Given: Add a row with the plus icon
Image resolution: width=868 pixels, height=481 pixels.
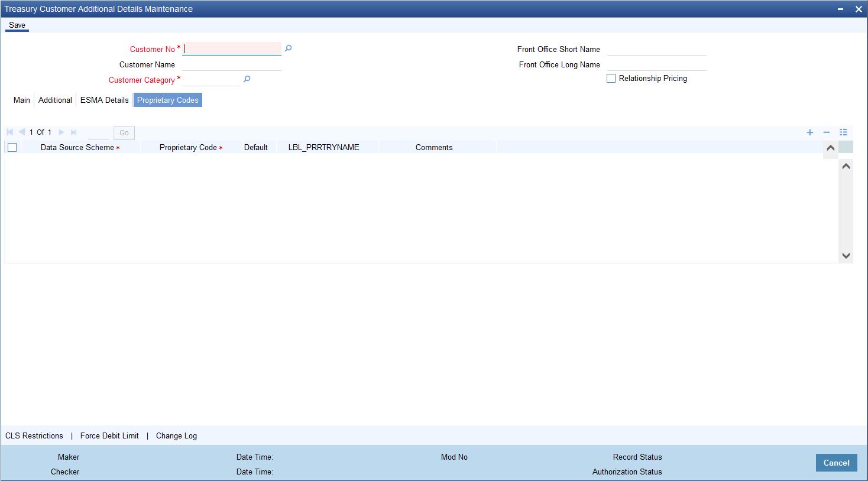Looking at the screenshot, I should point(810,132).
